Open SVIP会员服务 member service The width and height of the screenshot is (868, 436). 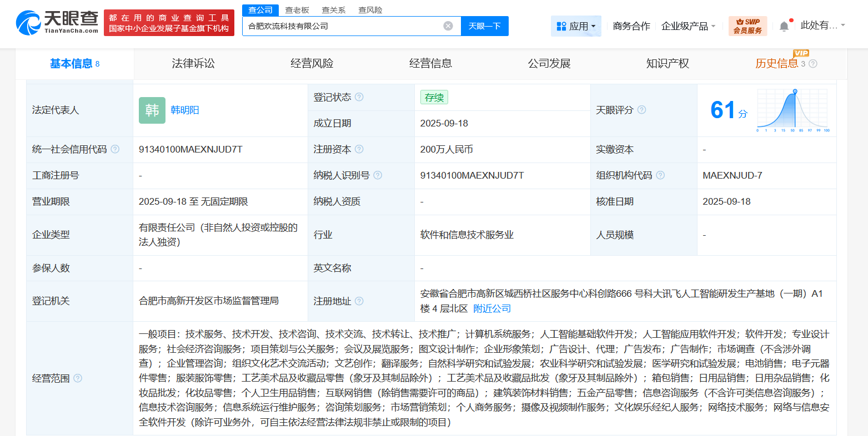(747, 26)
